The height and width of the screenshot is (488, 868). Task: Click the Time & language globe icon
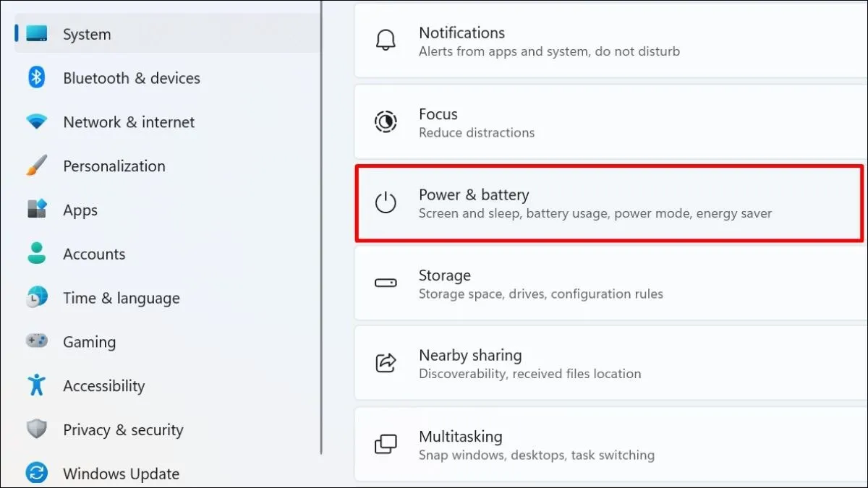pyautogui.click(x=36, y=297)
